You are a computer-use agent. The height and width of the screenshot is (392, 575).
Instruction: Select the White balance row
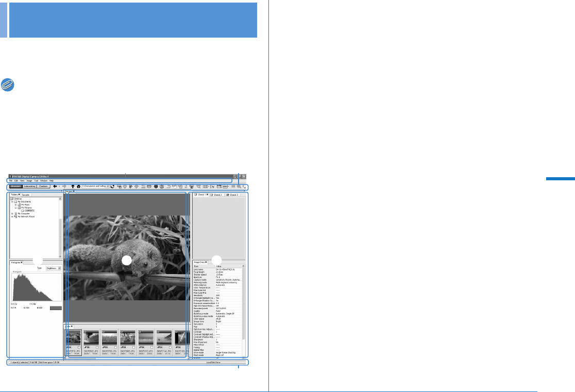point(217,285)
